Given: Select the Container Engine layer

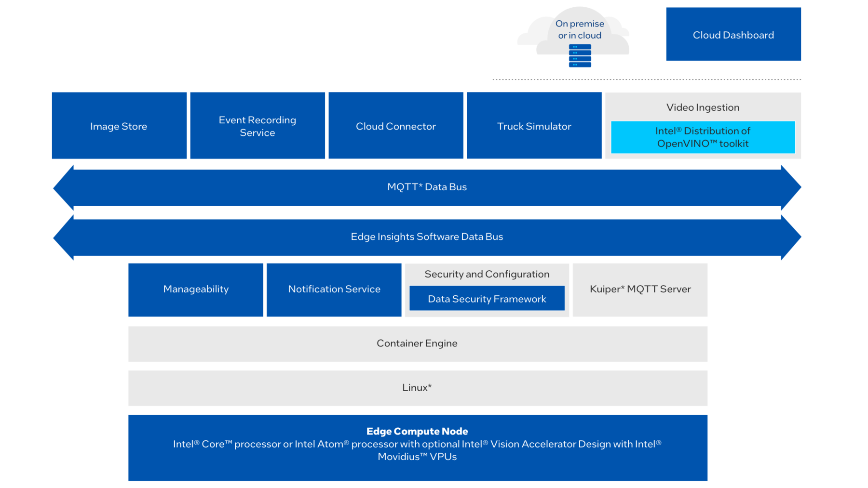Looking at the screenshot, I should coord(418,344).
